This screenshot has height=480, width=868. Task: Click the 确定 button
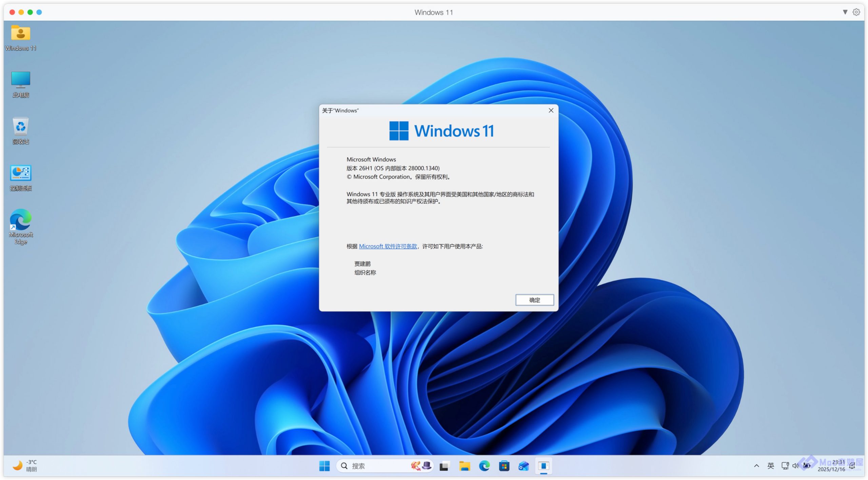coord(534,300)
